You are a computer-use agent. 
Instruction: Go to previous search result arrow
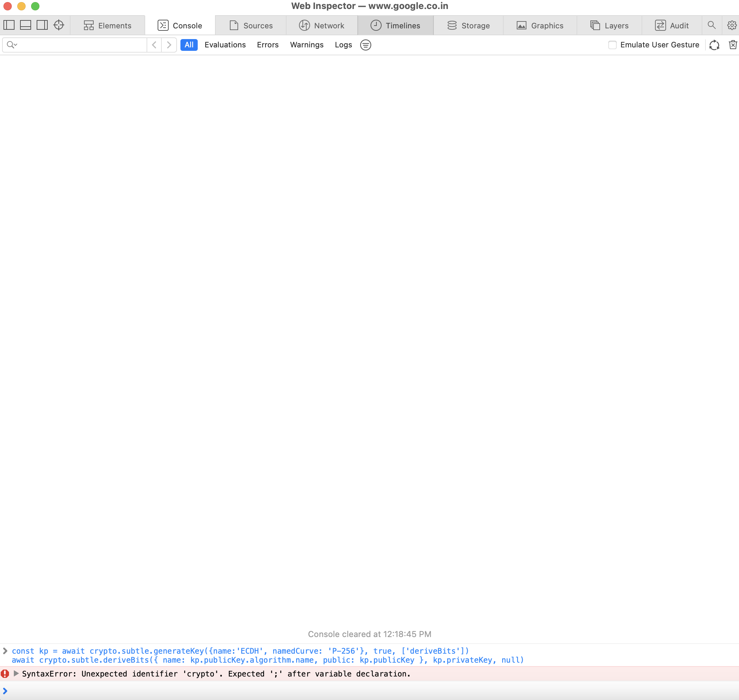coord(154,45)
